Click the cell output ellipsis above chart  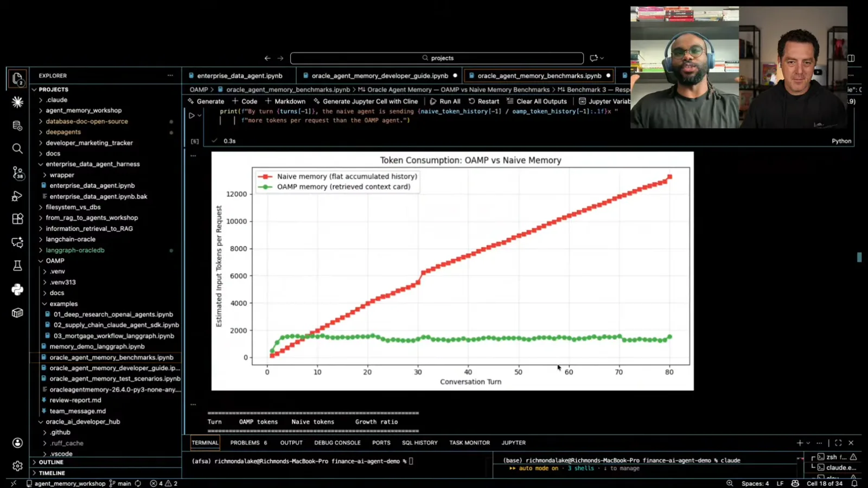point(193,156)
